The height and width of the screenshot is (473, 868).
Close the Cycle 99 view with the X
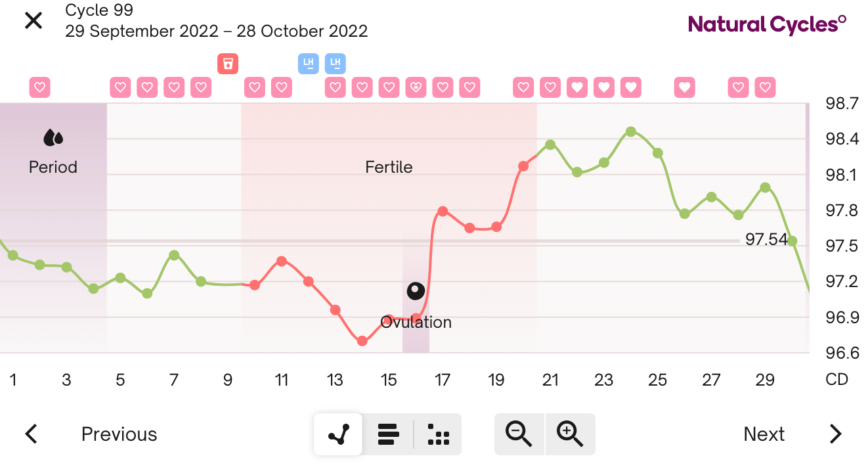[x=32, y=20]
